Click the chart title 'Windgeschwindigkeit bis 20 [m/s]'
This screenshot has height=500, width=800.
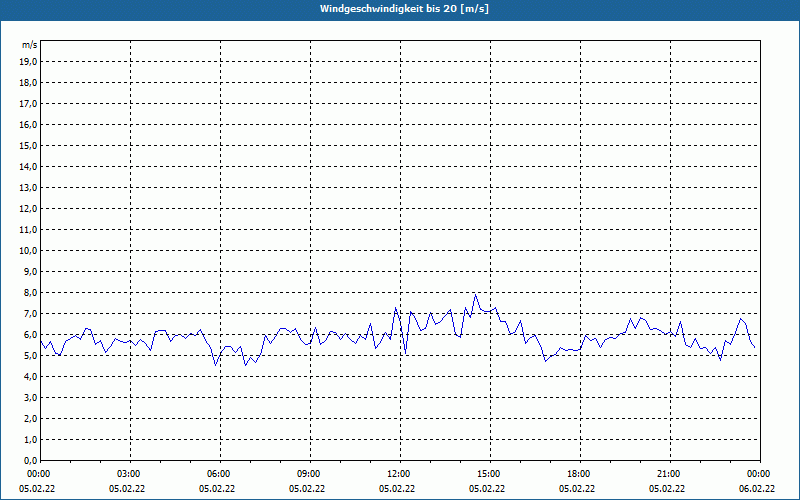tap(404, 9)
